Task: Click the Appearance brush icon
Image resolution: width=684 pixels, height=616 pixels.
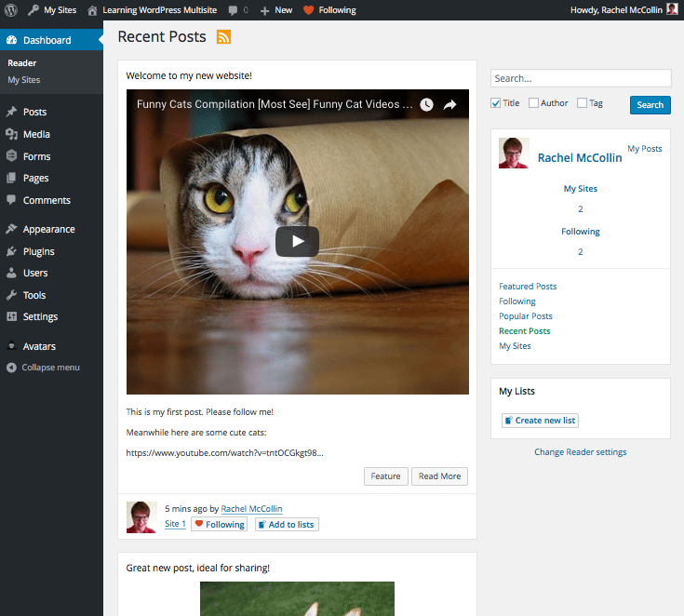Action: pyautogui.click(x=12, y=229)
